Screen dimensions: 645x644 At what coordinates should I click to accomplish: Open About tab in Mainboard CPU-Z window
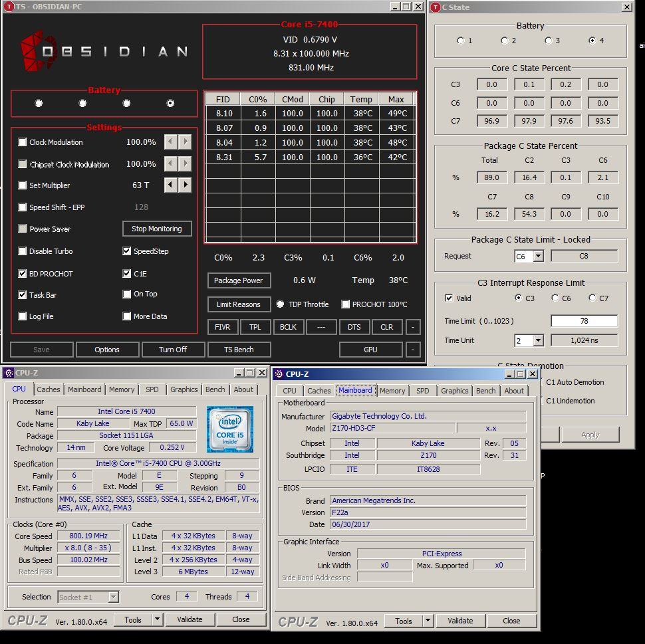[514, 391]
